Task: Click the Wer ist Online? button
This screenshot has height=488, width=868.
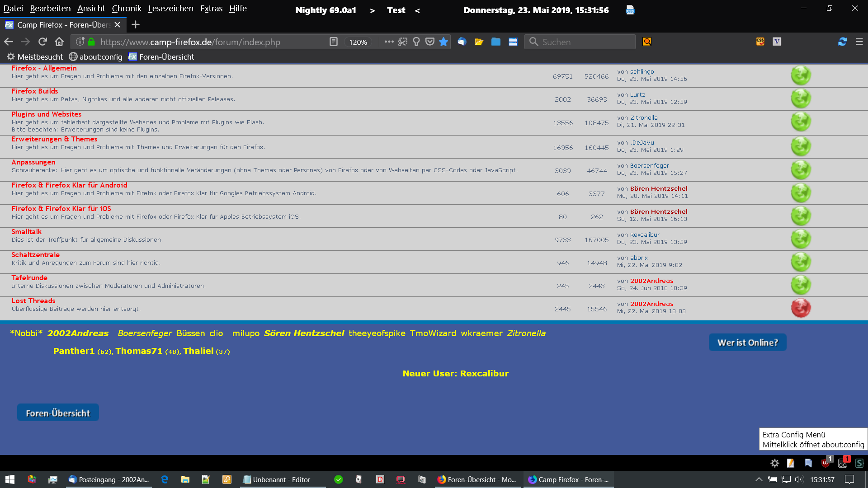Action: click(x=747, y=343)
